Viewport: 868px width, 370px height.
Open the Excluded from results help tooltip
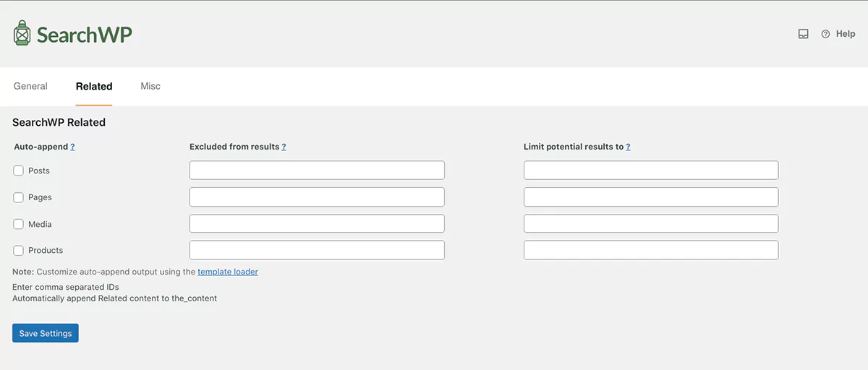(284, 147)
